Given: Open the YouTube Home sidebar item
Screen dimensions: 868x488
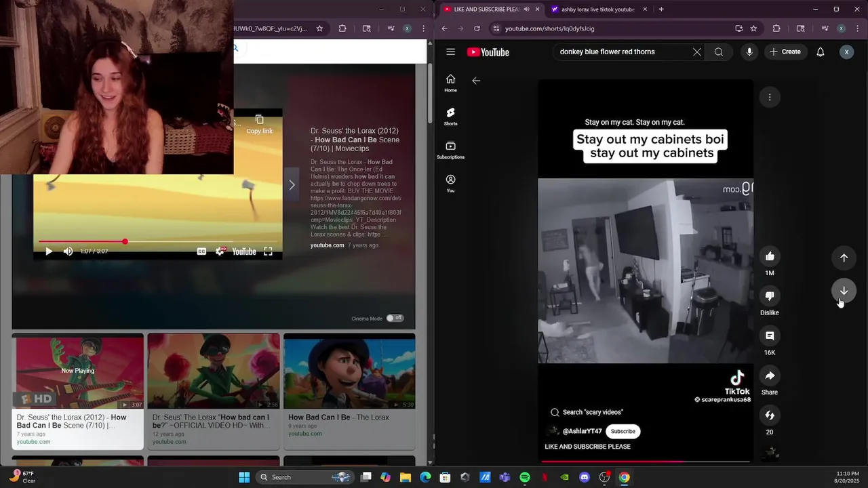Looking at the screenshot, I should pos(450,83).
